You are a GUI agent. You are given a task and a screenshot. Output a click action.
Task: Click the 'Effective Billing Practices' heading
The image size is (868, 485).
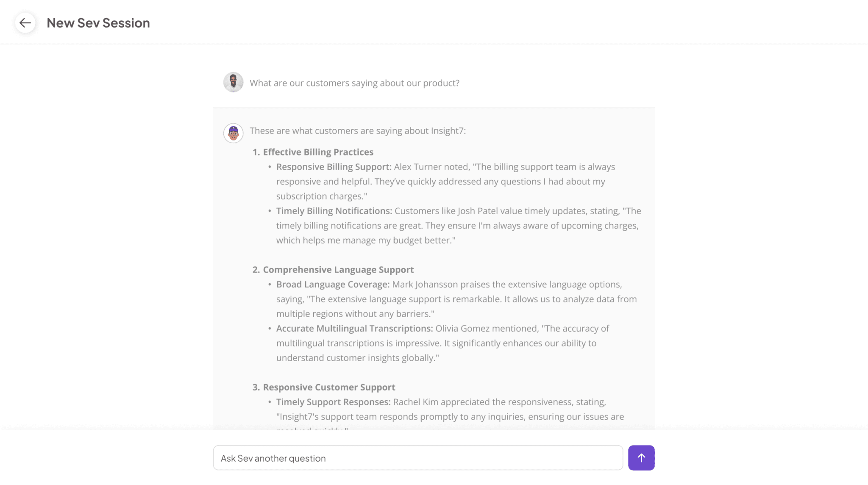pos(318,152)
